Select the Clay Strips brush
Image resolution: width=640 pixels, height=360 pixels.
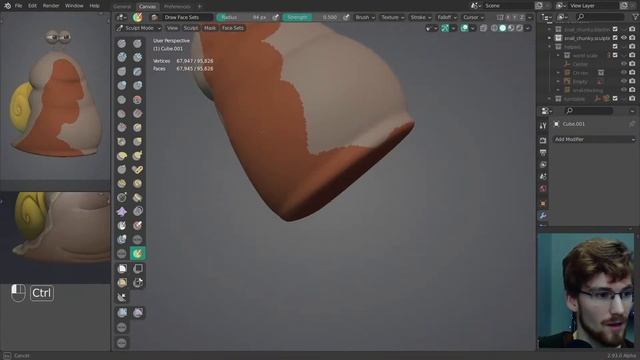138,57
